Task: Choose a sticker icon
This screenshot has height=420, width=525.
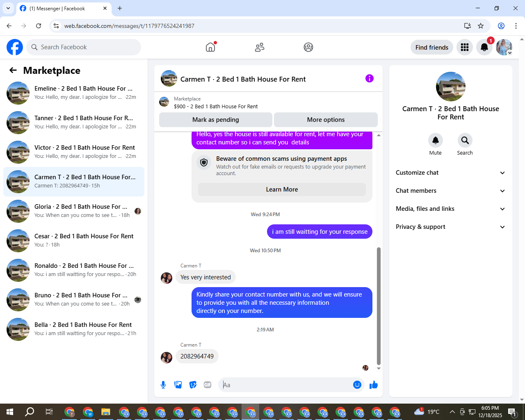Action: pos(193,385)
